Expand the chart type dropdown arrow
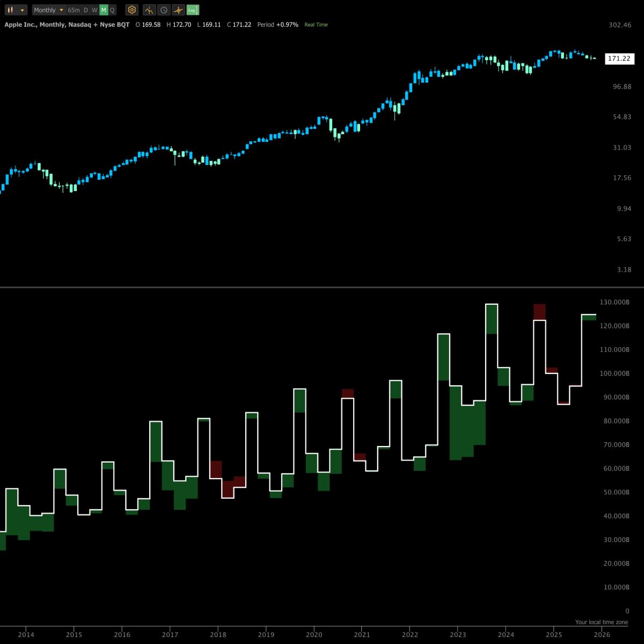This screenshot has width=644, height=644. [x=22, y=10]
